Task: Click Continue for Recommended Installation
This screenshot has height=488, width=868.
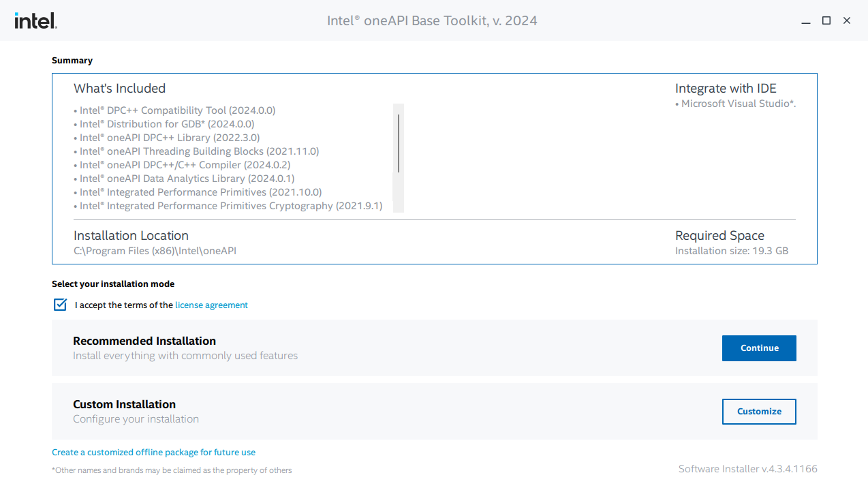Action: tap(759, 348)
